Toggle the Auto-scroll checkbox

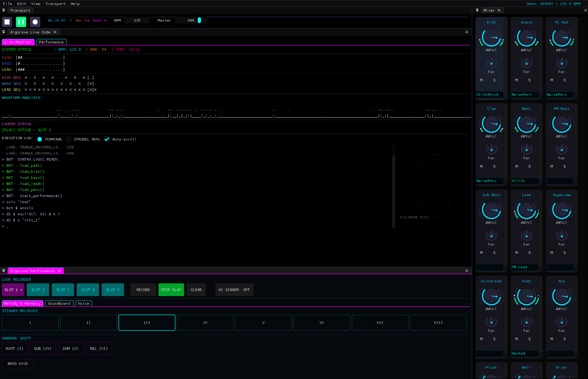pyautogui.click(x=107, y=139)
